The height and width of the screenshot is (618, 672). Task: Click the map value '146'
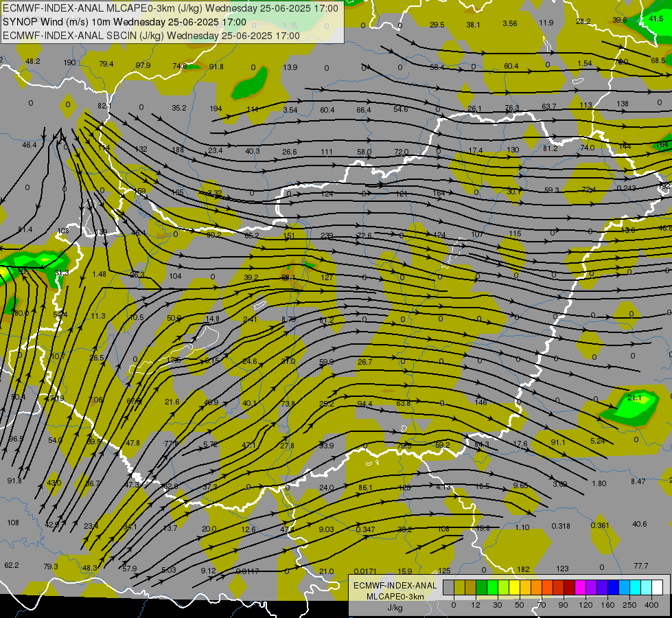pyautogui.click(x=481, y=402)
